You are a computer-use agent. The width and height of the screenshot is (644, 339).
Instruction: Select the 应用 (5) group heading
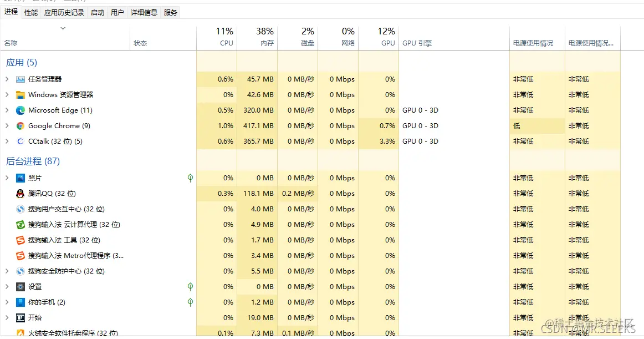(x=22, y=63)
